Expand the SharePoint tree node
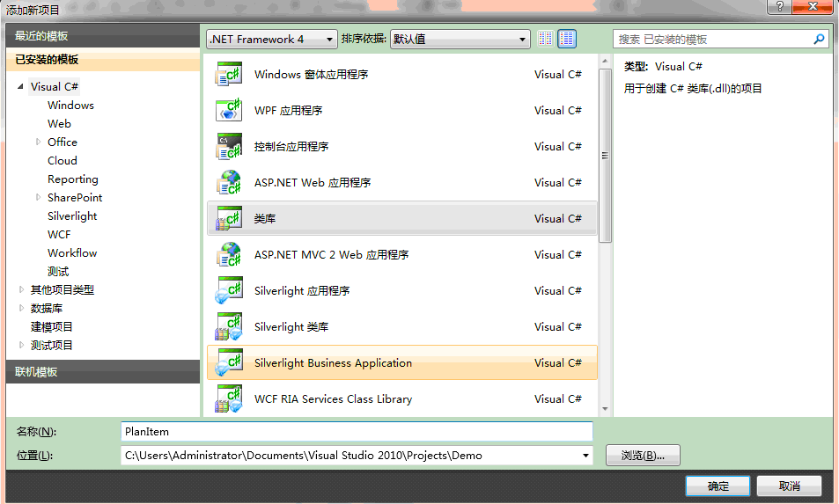Image resolution: width=839 pixels, height=504 pixels. tap(38, 198)
